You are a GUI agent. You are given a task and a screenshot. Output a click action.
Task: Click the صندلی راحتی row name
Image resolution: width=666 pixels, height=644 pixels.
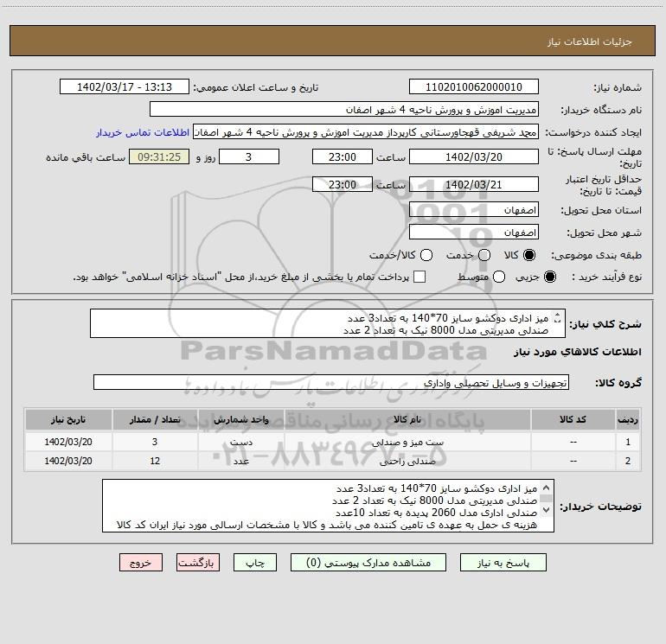click(x=407, y=461)
